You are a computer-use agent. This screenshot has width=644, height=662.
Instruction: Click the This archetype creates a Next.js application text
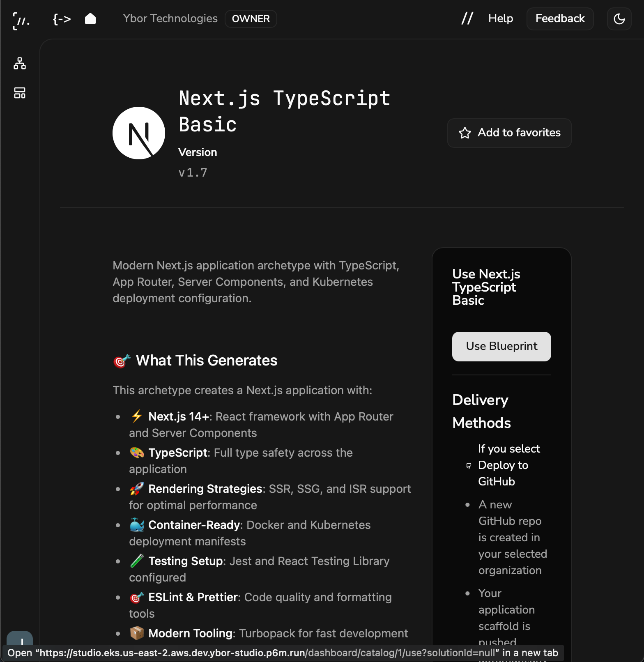coord(242,391)
